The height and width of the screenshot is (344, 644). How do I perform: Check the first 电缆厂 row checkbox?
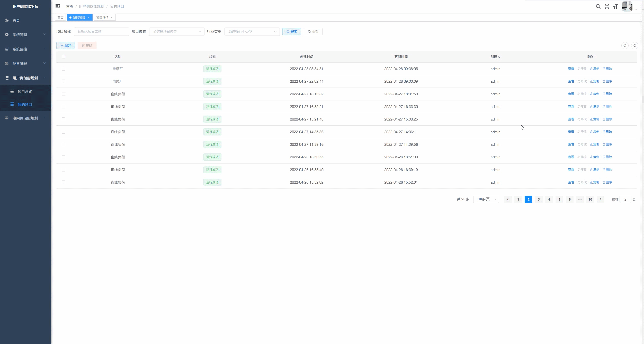(x=64, y=69)
